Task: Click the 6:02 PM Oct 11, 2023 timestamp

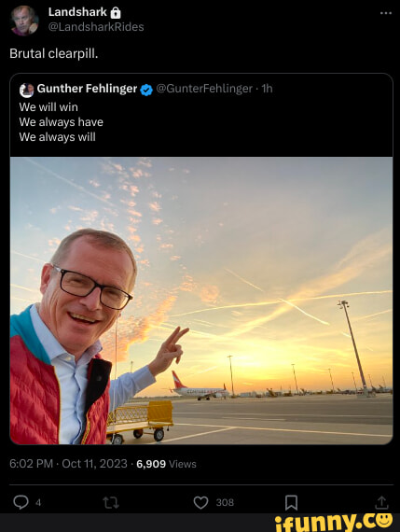Action: click(68, 464)
